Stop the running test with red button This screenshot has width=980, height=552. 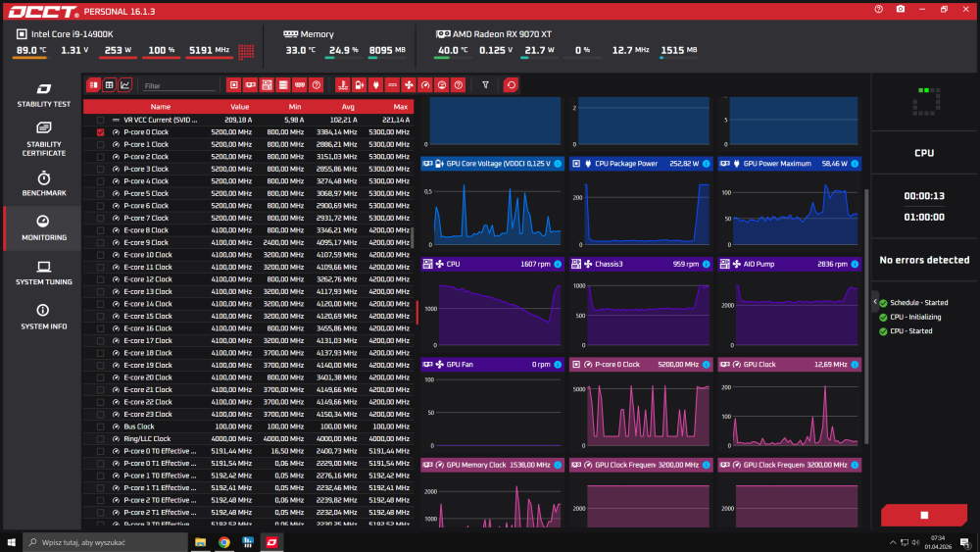[923, 515]
